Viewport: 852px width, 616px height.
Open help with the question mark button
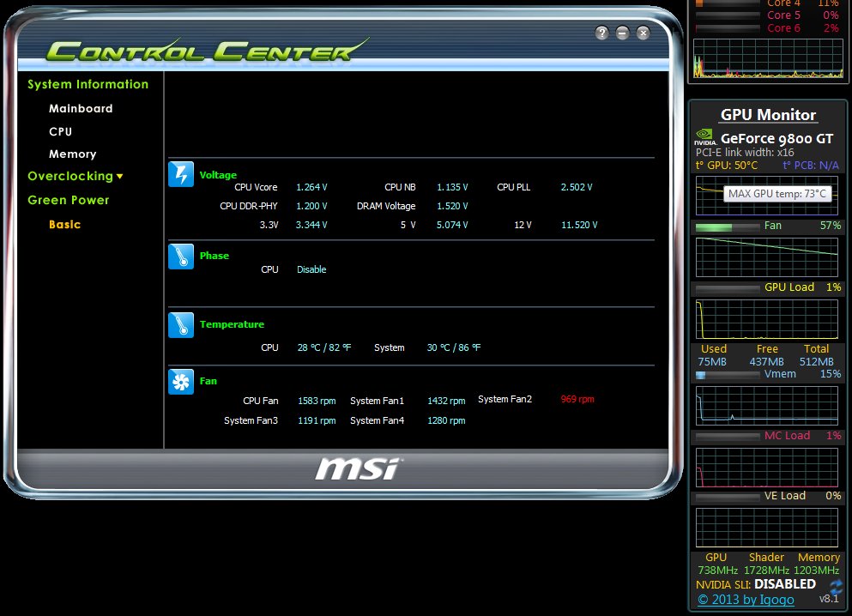click(x=601, y=33)
